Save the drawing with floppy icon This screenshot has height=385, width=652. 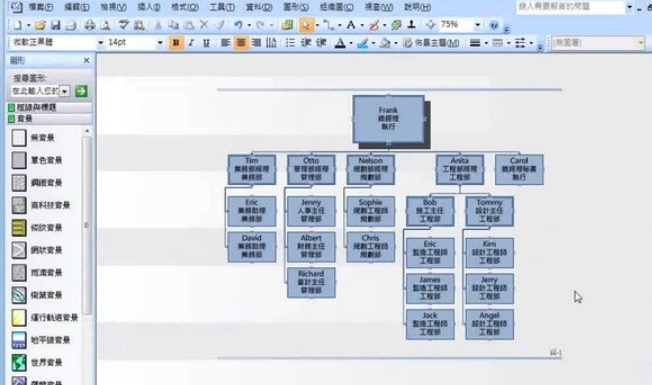pos(55,25)
